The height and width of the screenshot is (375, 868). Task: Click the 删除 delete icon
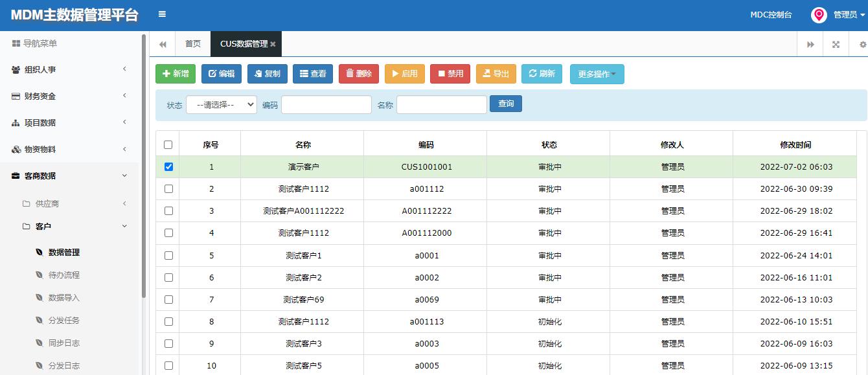[350, 74]
